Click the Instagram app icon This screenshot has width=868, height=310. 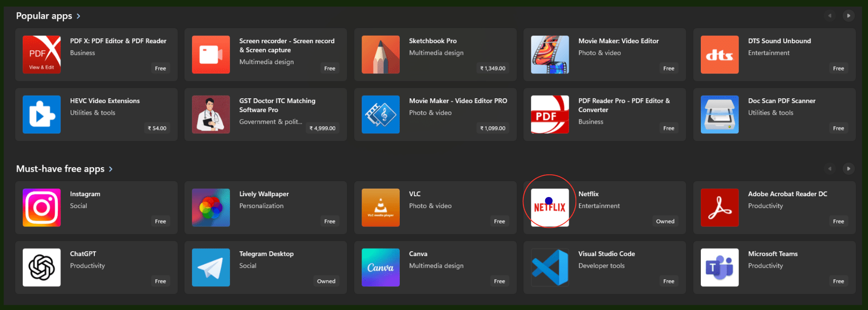pos(41,207)
